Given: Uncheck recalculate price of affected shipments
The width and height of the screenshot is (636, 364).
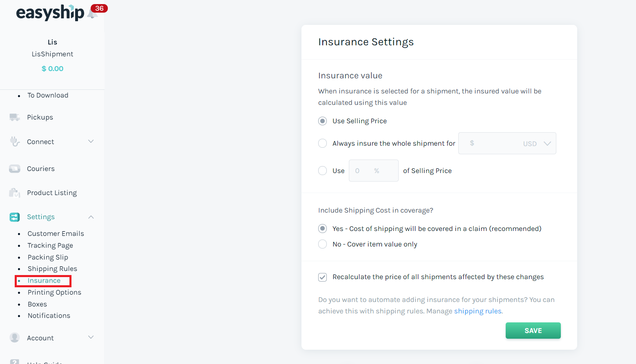Looking at the screenshot, I should click(322, 277).
